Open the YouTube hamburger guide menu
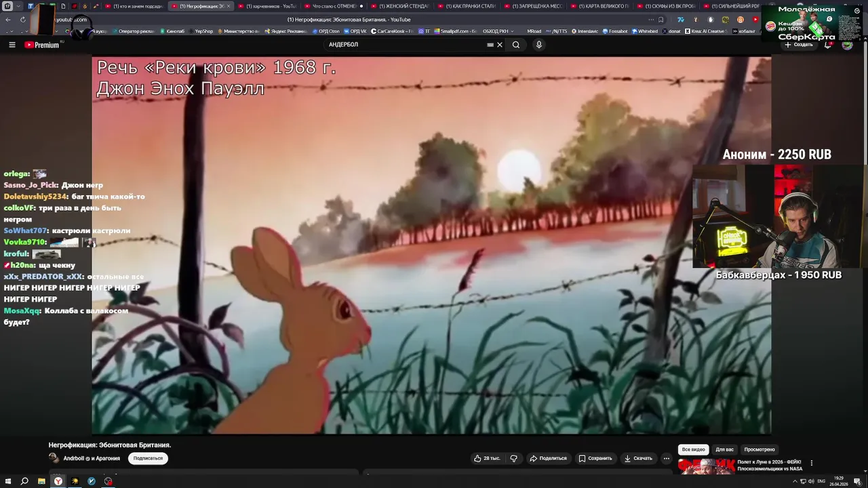868x488 pixels. click(x=12, y=45)
